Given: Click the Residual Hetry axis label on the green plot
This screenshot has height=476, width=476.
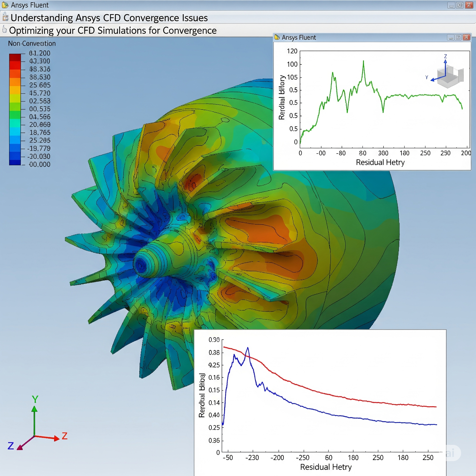Looking at the screenshot, I should pyautogui.click(x=380, y=162).
